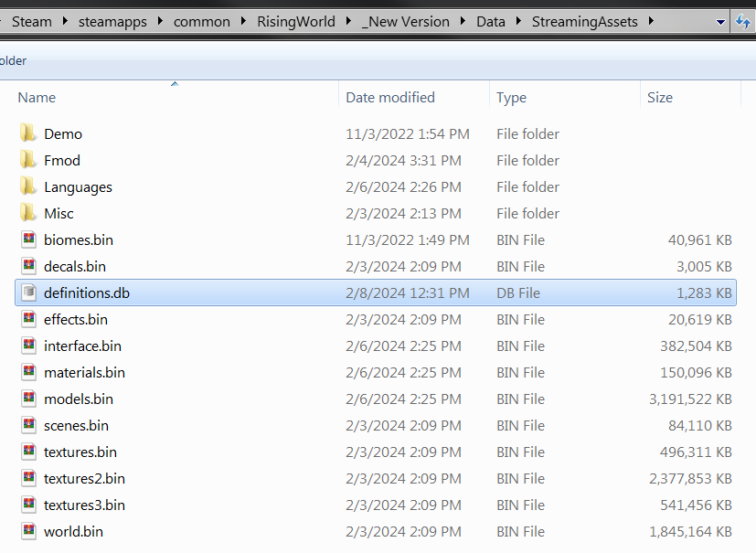Click the StreamingAssets breadcrumb

point(584,22)
